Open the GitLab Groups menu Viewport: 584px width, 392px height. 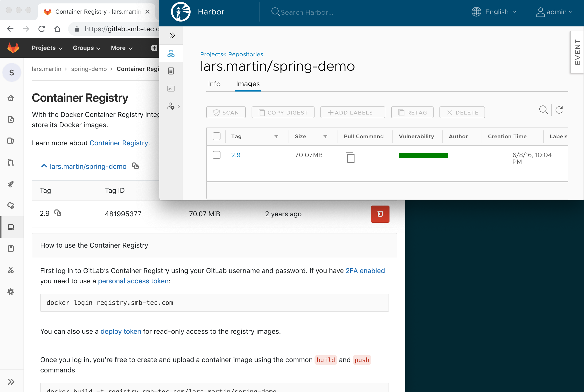(86, 48)
